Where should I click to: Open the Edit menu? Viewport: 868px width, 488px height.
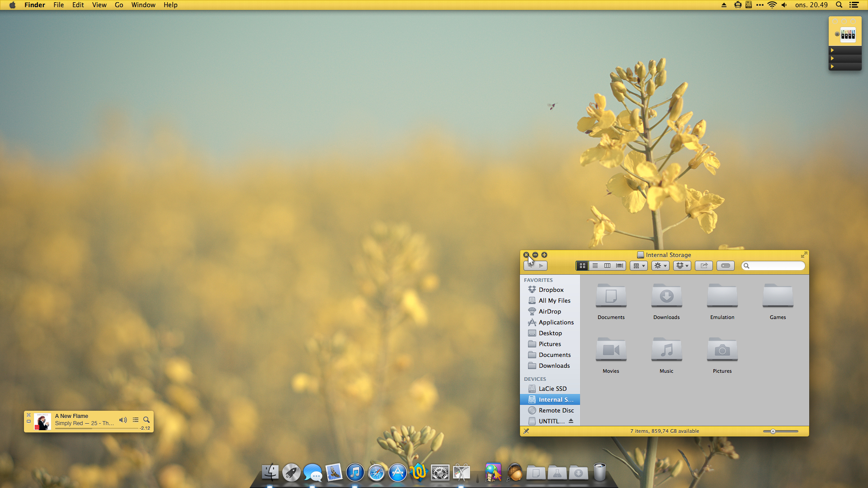click(x=78, y=5)
